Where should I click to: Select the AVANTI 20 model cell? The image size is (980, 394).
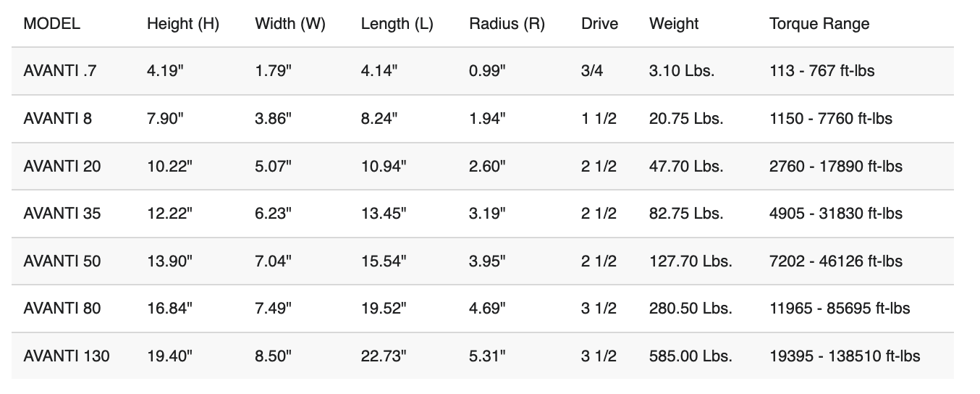(x=62, y=166)
